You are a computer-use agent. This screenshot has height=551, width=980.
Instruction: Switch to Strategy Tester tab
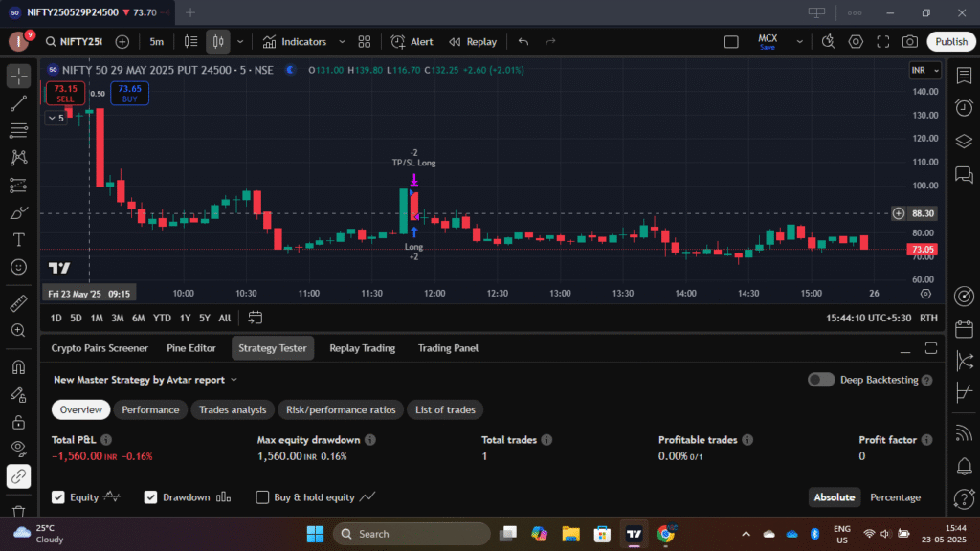pos(273,348)
